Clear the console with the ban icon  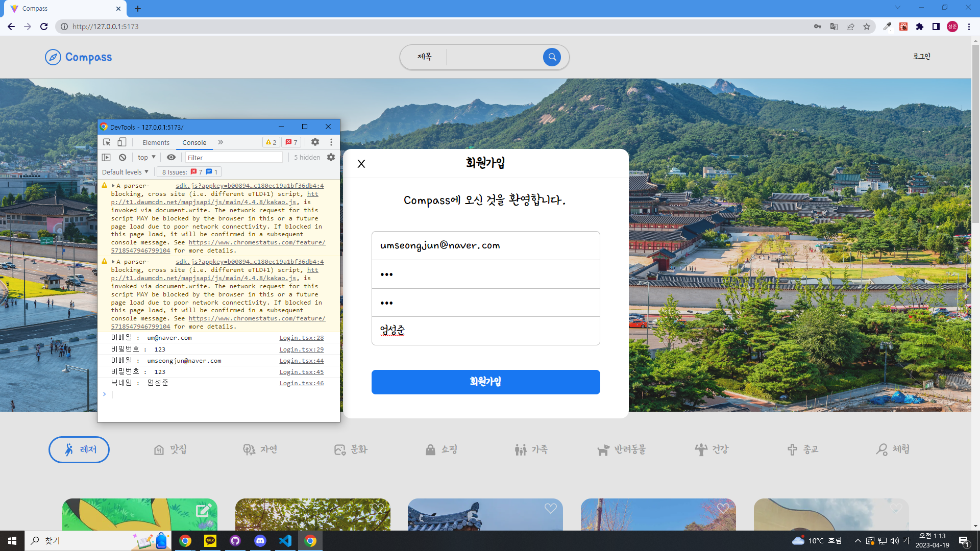click(x=122, y=157)
